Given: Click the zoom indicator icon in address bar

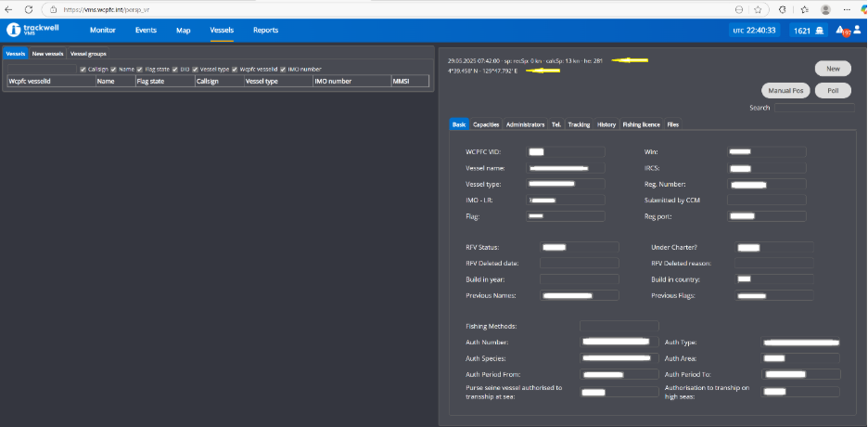Looking at the screenshot, I should coord(738,9).
